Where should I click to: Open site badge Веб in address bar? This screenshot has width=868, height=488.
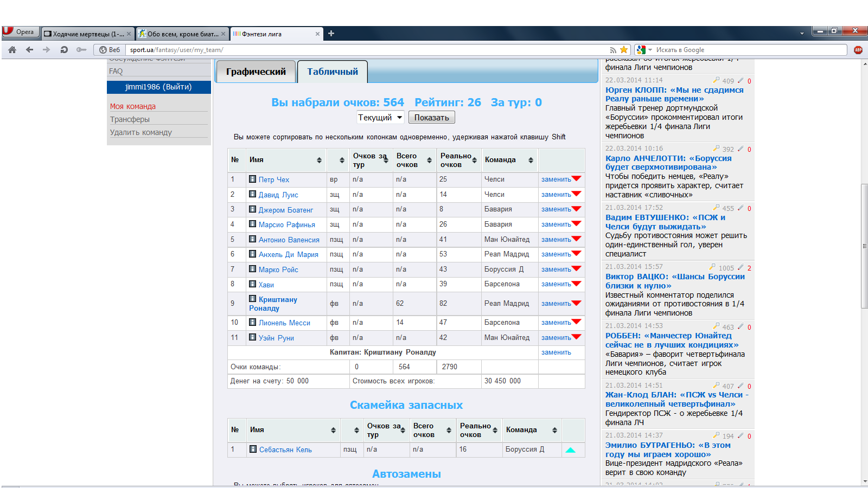point(110,50)
